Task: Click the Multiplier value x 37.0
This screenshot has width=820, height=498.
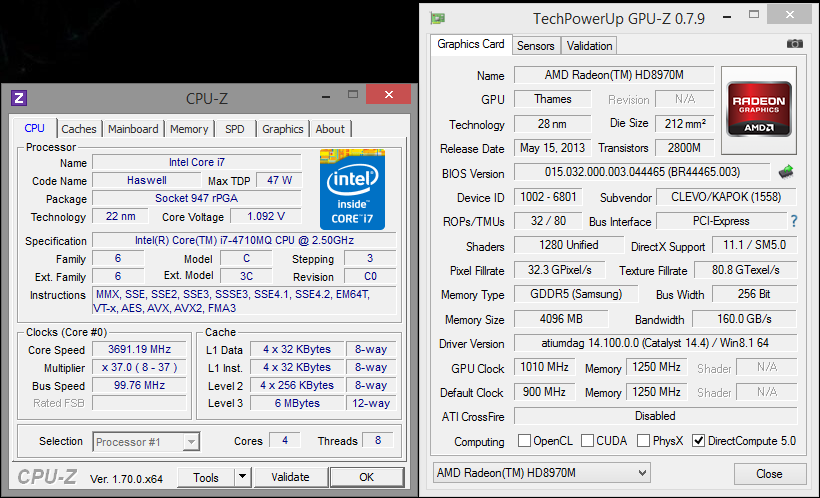Action: click(x=139, y=367)
